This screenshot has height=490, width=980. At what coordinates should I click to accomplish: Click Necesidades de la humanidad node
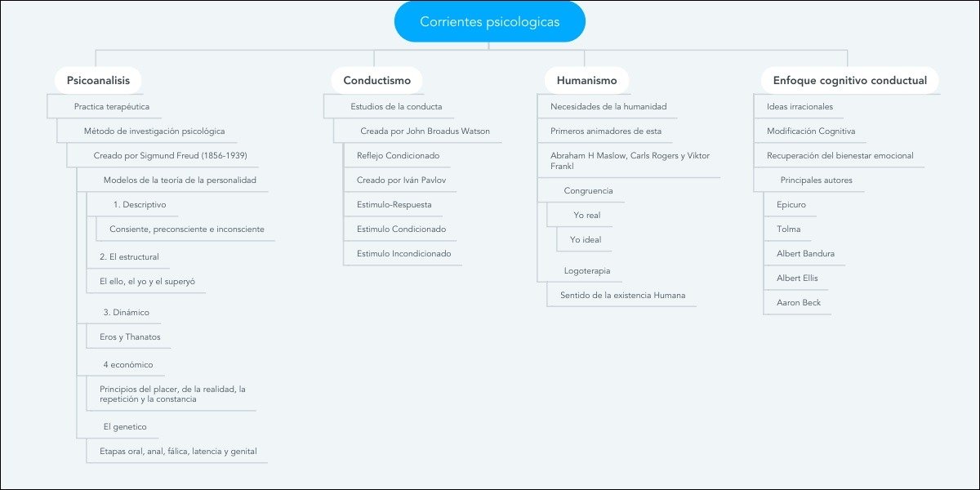tap(608, 106)
